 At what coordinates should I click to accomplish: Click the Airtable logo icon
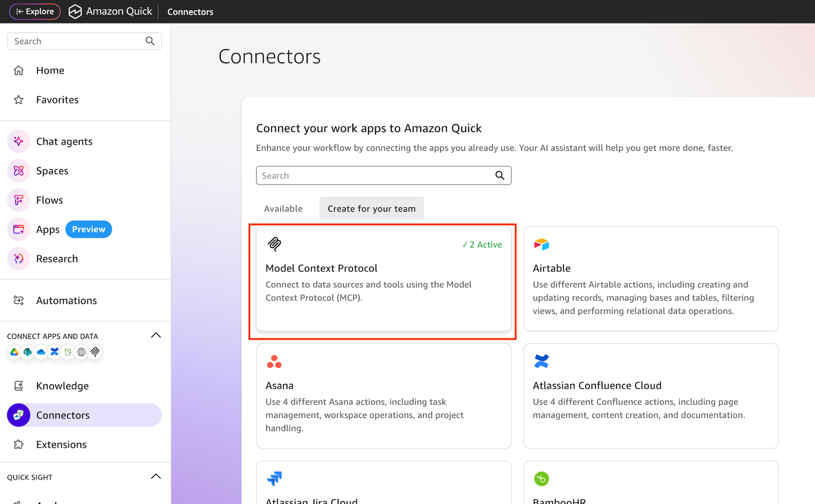point(542,244)
